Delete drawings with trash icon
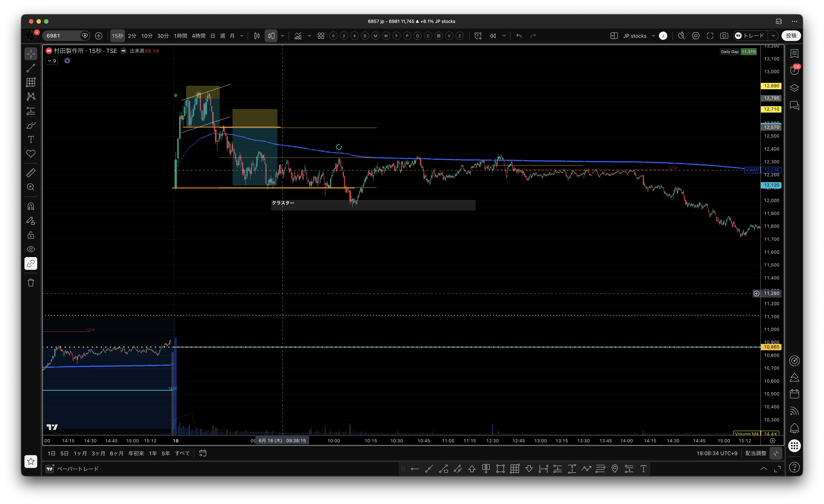The height and width of the screenshot is (504, 824). 31,283
